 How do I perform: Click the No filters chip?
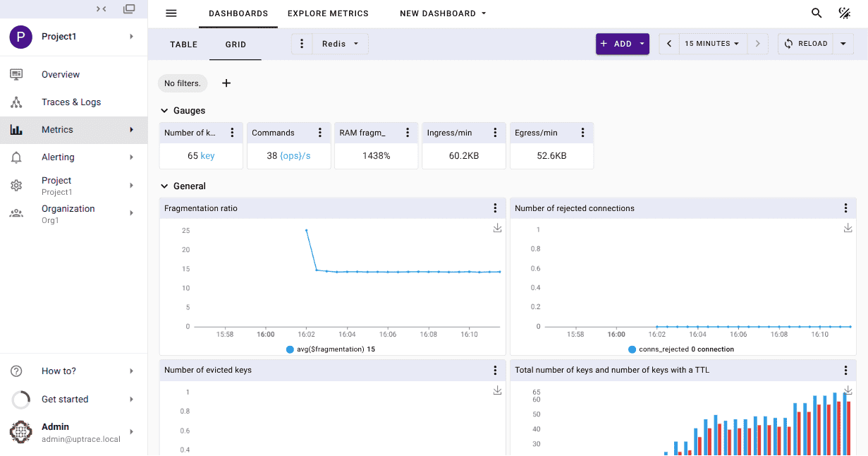[x=183, y=83]
